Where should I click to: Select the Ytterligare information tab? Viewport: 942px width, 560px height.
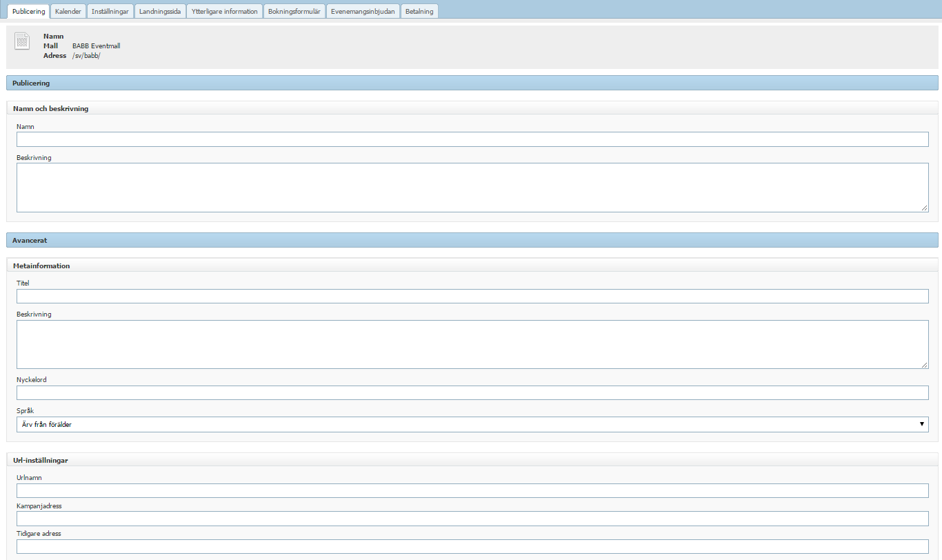tap(225, 11)
